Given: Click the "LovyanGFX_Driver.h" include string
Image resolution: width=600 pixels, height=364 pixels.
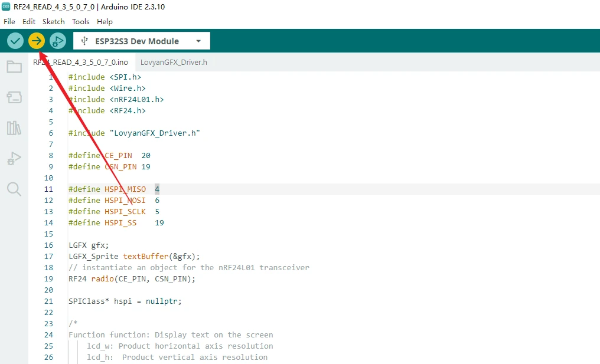Looking at the screenshot, I should [x=155, y=133].
